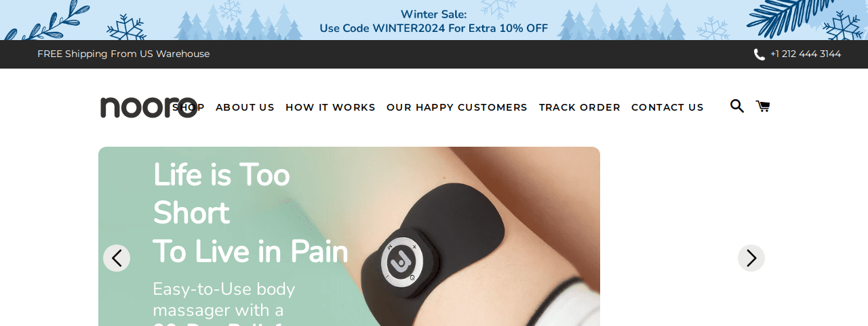This screenshot has width=868, height=326.
Task: Open the search magnifier icon
Action: tap(737, 106)
